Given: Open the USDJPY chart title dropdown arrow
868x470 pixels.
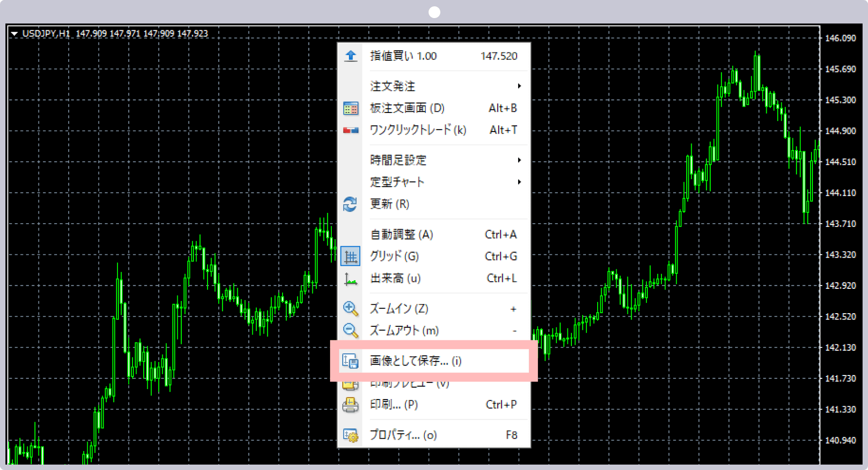Looking at the screenshot, I should pos(15,33).
